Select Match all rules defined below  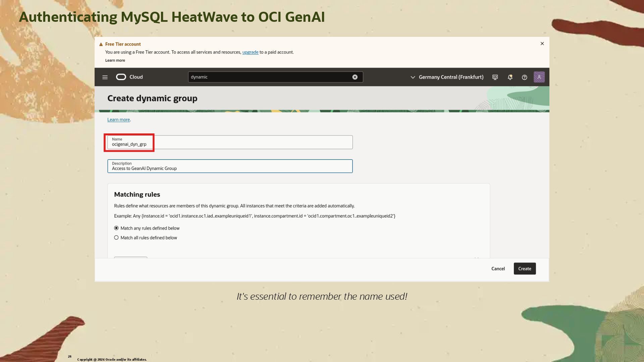coord(116,238)
